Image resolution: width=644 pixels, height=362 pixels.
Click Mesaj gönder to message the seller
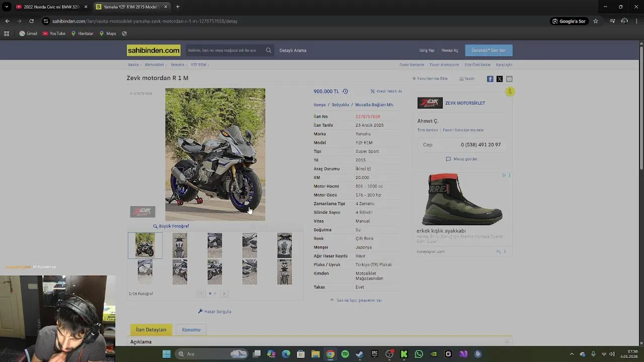462,159
